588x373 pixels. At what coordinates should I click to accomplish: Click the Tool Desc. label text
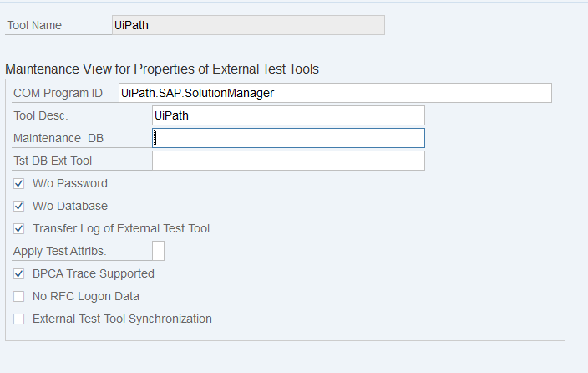pyautogui.click(x=41, y=115)
